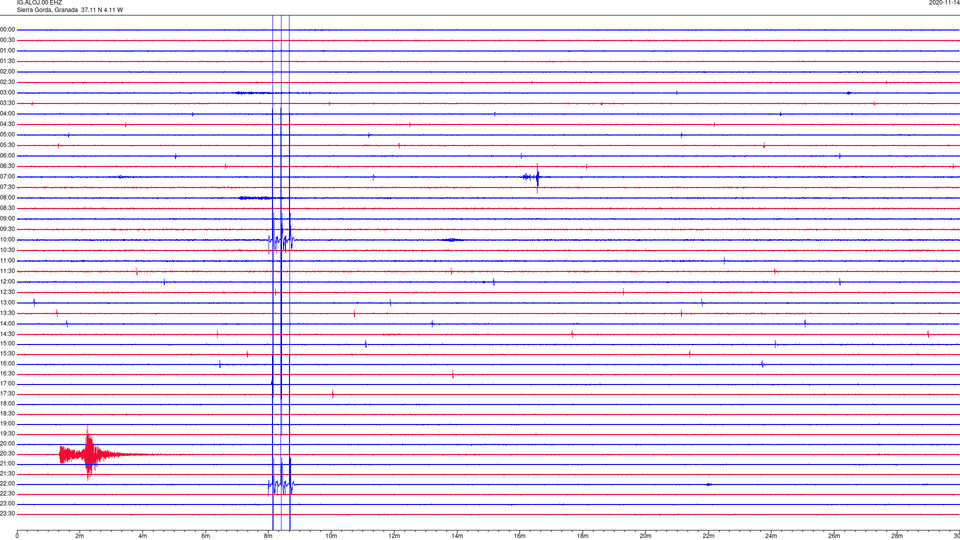Image resolution: width=960 pixels, height=540 pixels.
Task: Click the small blue burst on 08:00 trace near 7m
Action: click(x=254, y=198)
